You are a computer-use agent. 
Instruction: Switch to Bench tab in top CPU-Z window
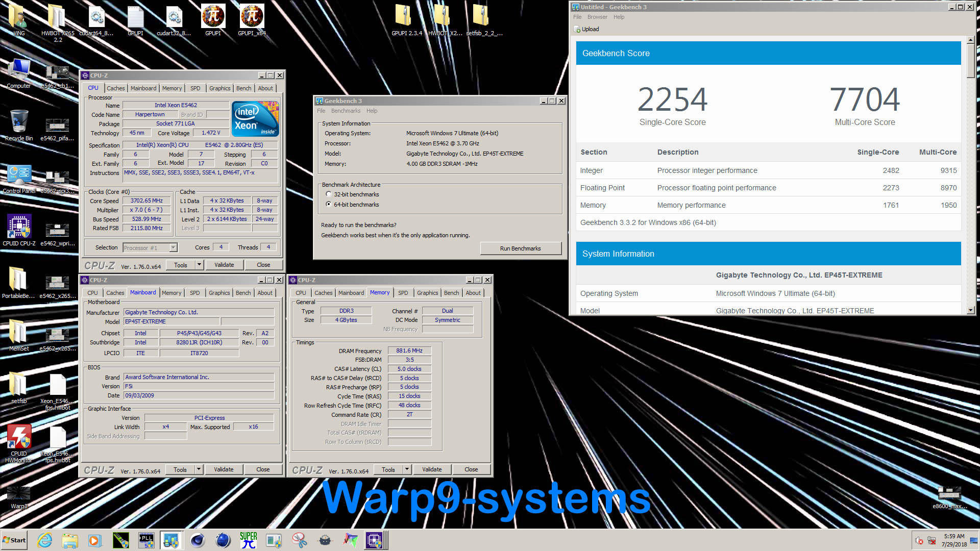pyautogui.click(x=243, y=88)
